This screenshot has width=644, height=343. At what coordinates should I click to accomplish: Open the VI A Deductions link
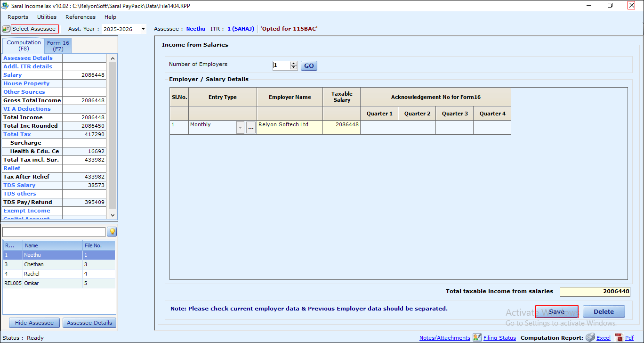pyautogui.click(x=27, y=109)
